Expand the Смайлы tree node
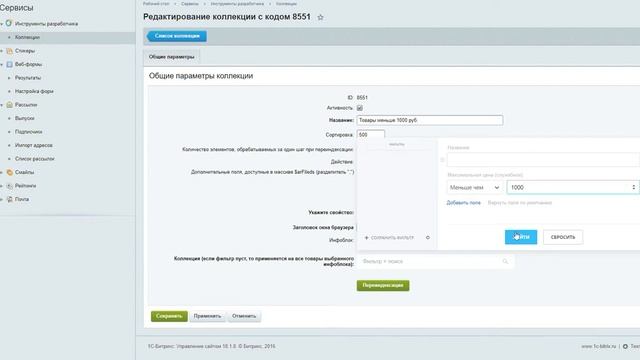The width and height of the screenshot is (640, 360). click(x=2, y=172)
